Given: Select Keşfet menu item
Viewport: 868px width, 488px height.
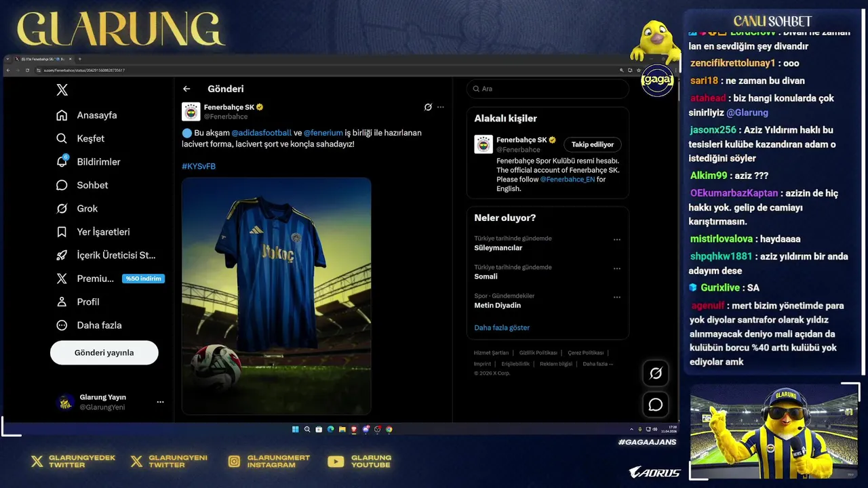Looking at the screenshot, I should click(91, 138).
